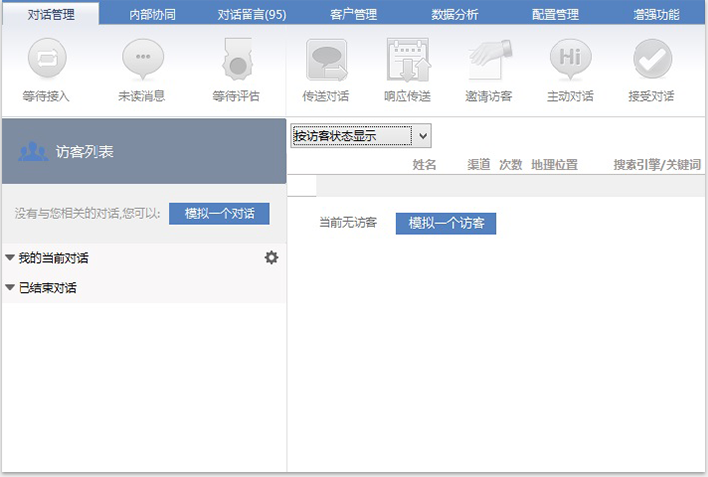708x477 pixels.
Task: Go to the 数据分析 tab
Action: click(455, 15)
